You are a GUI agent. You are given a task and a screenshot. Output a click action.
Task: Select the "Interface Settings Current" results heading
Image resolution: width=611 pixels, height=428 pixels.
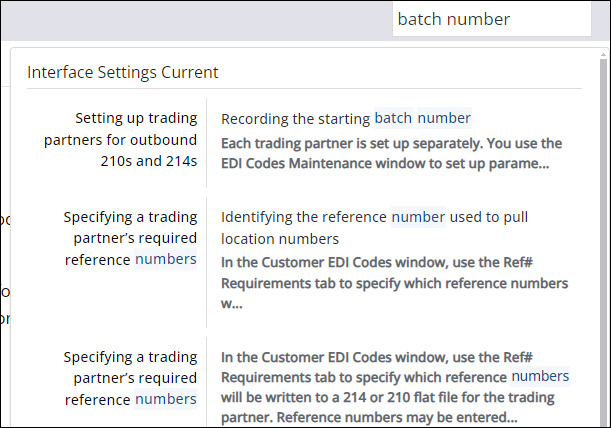[x=123, y=72]
